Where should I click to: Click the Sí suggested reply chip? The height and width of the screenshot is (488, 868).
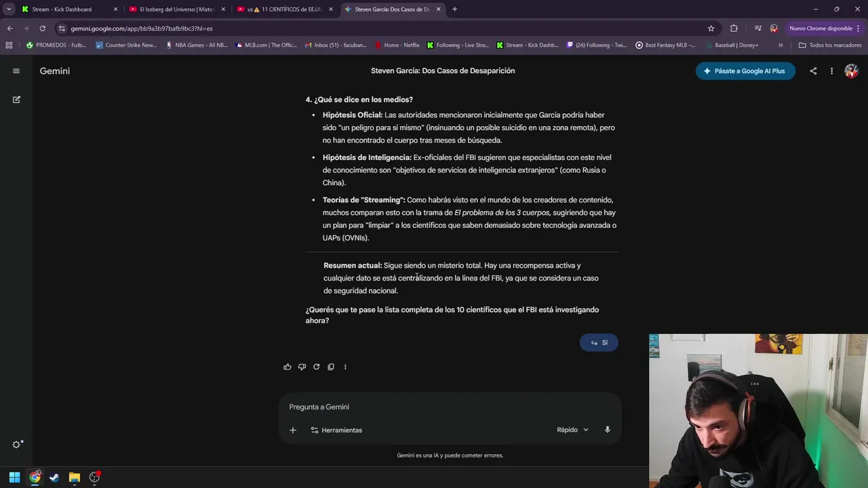point(599,342)
